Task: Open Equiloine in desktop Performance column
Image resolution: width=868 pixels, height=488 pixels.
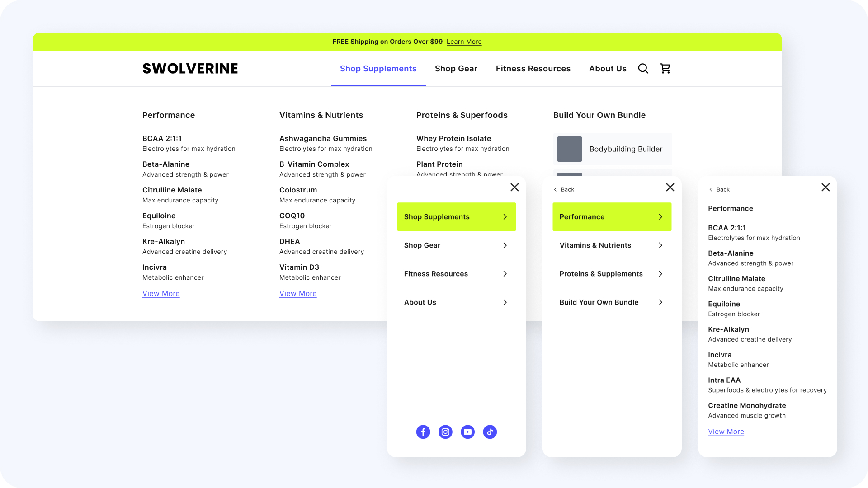Action: click(169, 221)
